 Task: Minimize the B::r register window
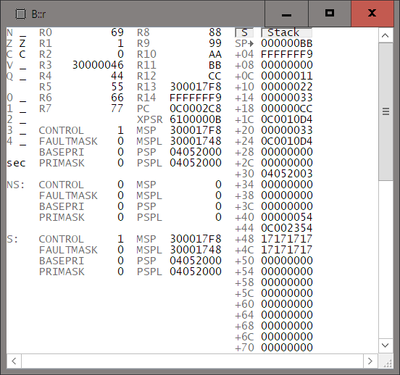click(x=287, y=13)
